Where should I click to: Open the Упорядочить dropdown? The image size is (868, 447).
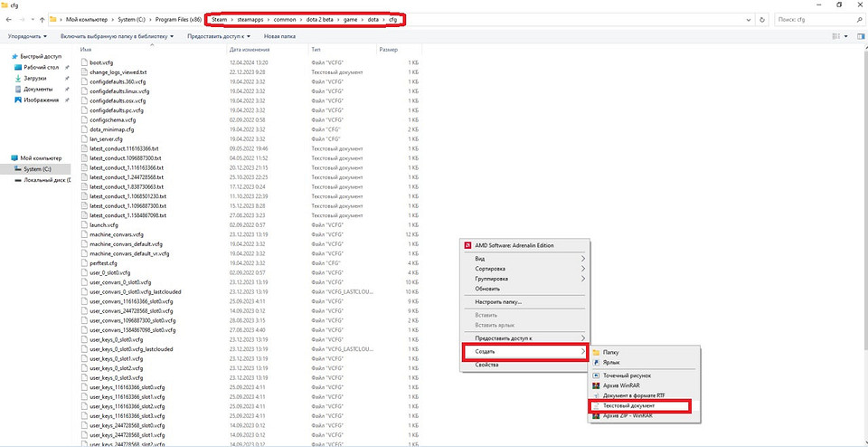click(29, 36)
